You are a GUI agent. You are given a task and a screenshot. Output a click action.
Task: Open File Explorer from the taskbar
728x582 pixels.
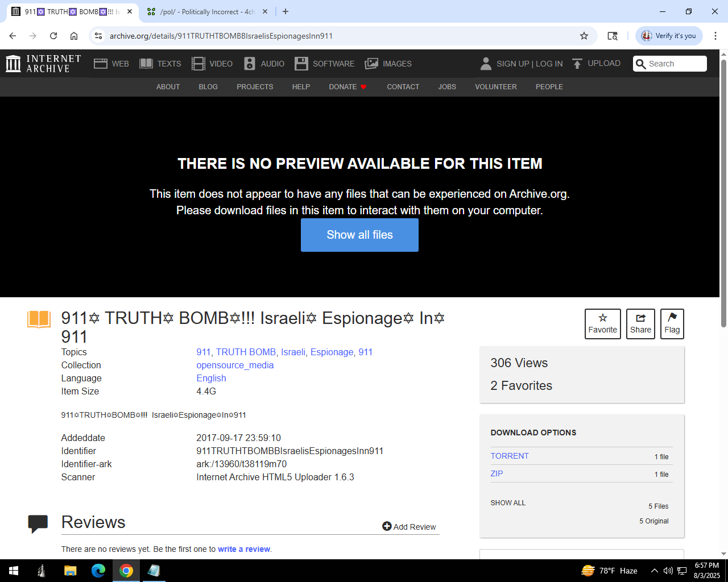(70, 571)
